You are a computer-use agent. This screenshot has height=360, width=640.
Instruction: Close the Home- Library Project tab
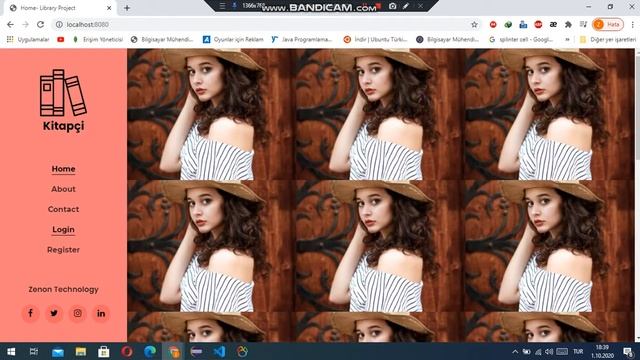click(x=109, y=8)
